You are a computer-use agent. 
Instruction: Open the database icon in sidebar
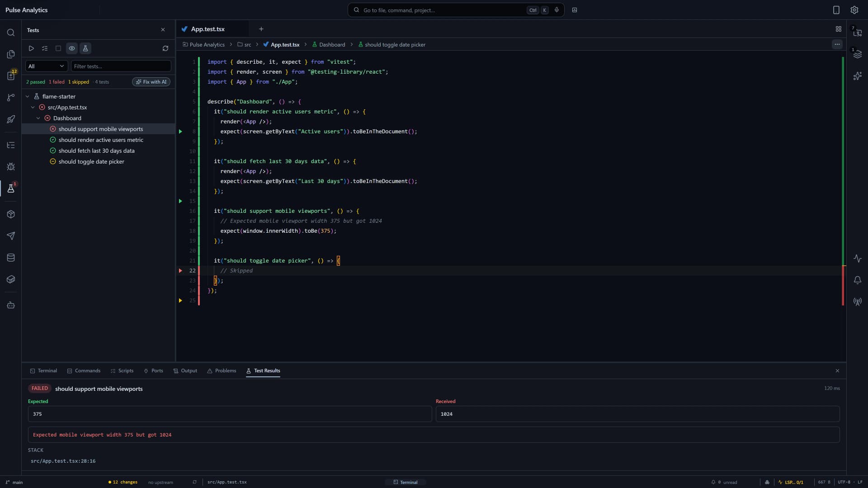pos(11,258)
